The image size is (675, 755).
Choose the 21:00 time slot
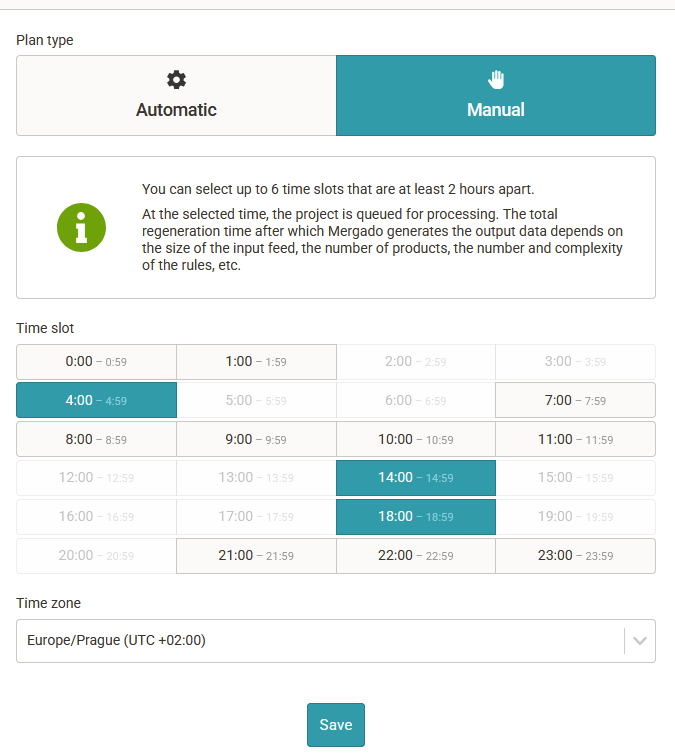click(x=256, y=556)
